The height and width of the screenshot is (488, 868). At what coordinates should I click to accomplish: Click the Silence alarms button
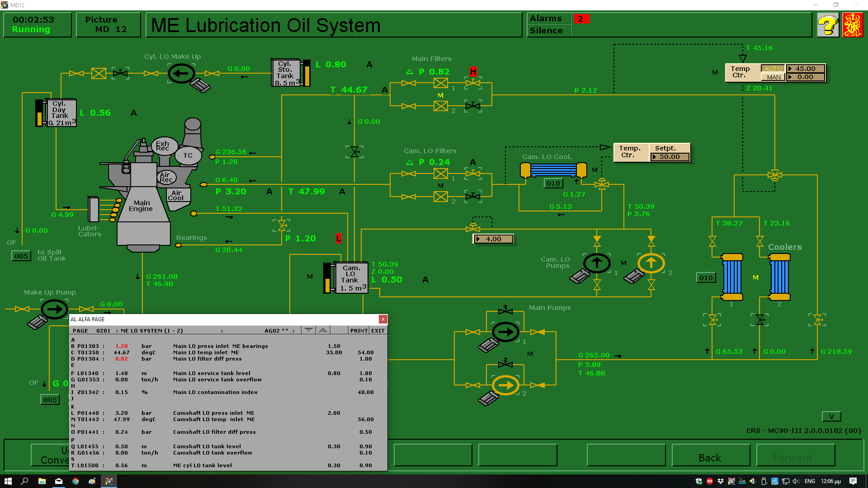point(546,31)
